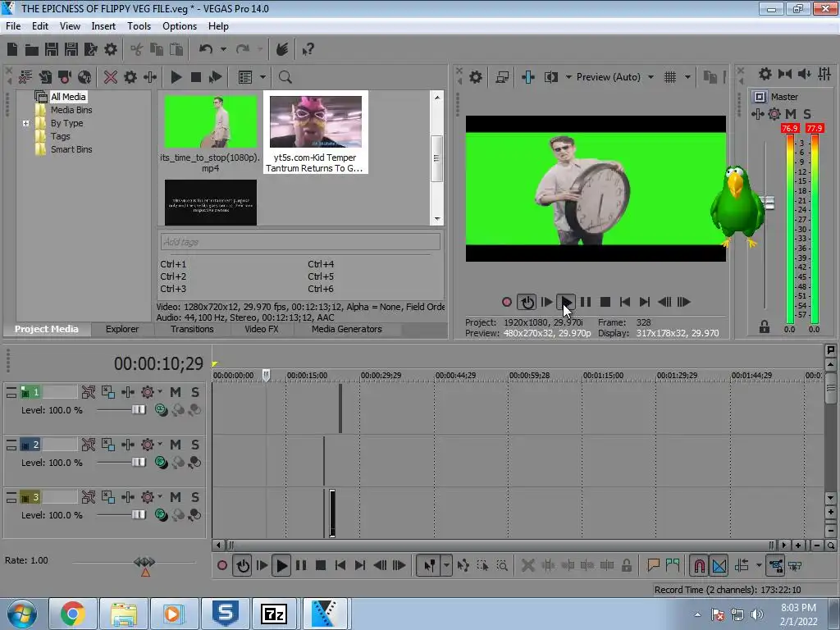840x630 pixels.
Task: Insert marker with orange marker icon
Action: coord(653,565)
